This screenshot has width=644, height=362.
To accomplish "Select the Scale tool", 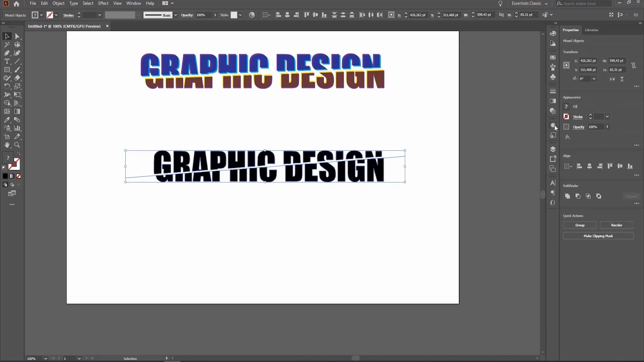I will [x=17, y=86].
